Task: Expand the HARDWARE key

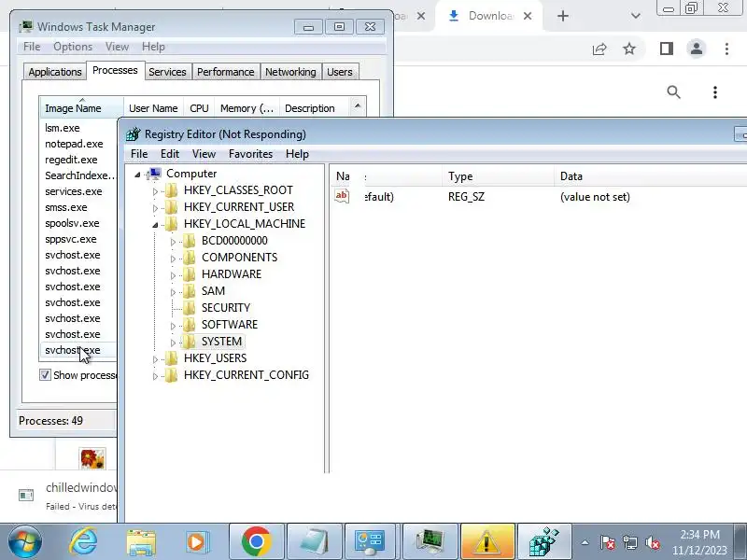Action: click(173, 275)
